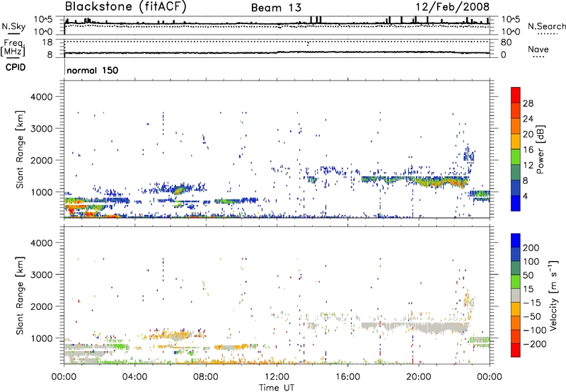Screen dimensions: 566x392
Task: Click the 'Blackstone (fitACF)' plot title
Action: [126, 6]
